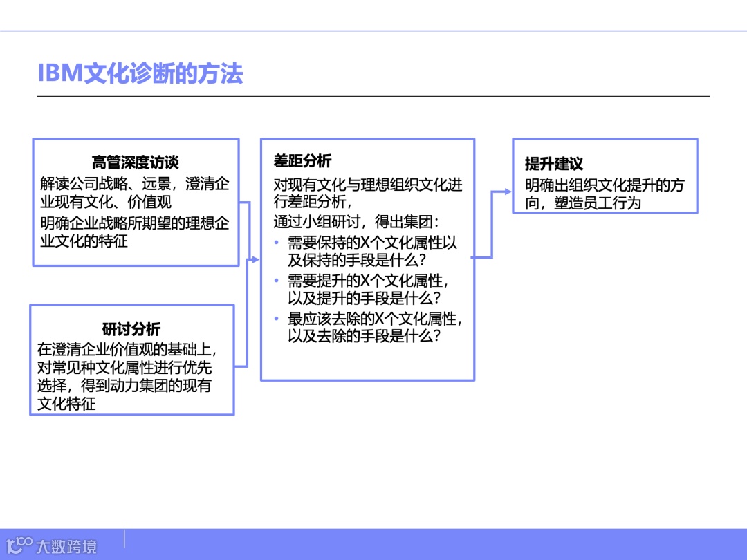The height and width of the screenshot is (560, 747).
Task: Click the text '解读公司战略、远景，澄清企业现有文化、价值观'
Action: [x=135, y=192]
